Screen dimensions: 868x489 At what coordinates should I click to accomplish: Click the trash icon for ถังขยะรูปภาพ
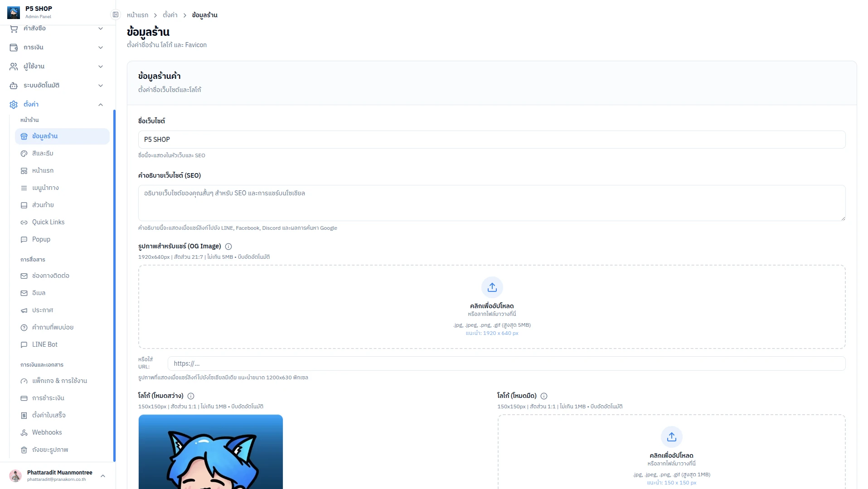click(x=24, y=450)
